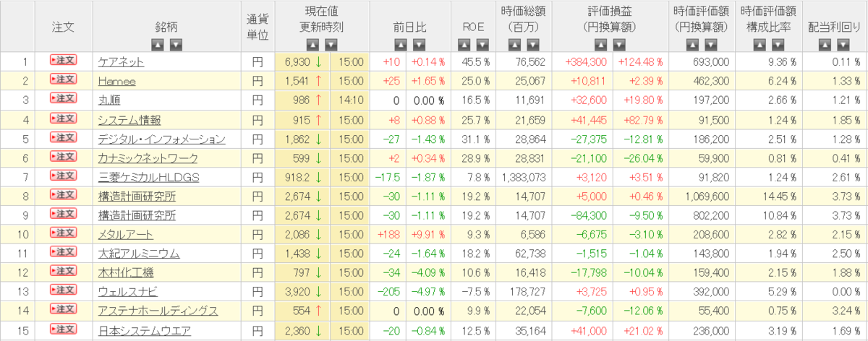Order アステナホールディングス via its 注文 button
868x341 pixels.
63,310
